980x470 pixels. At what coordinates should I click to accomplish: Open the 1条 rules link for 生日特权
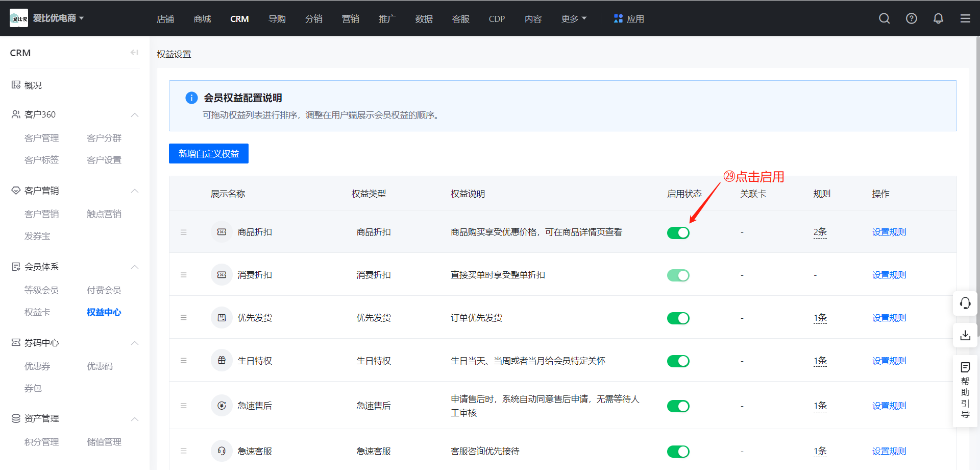820,361
